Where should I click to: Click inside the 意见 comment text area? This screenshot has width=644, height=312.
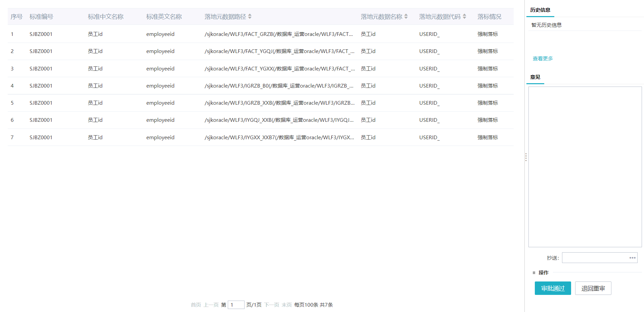click(585, 167)
